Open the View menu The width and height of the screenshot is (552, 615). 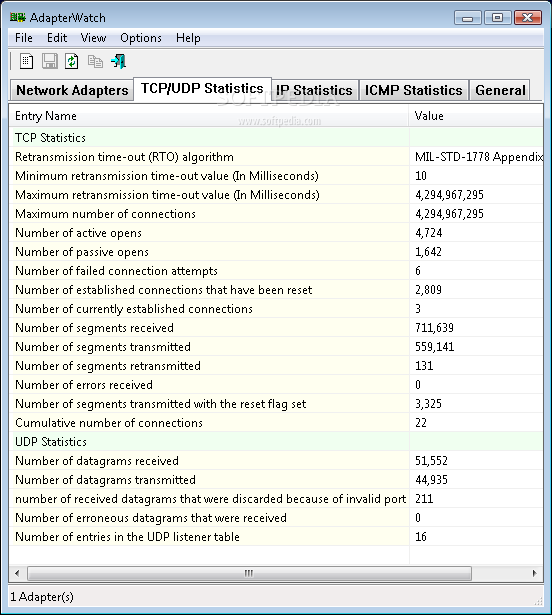[93, 38]
